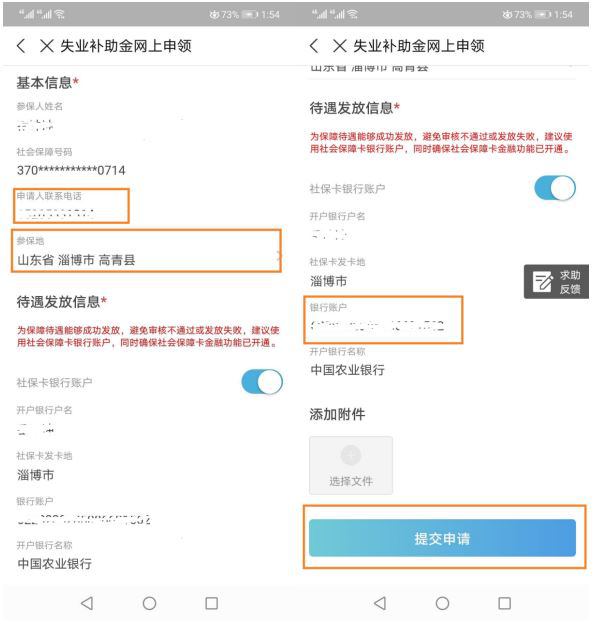Tap the X close icon on the right screen
This screenshot has height=630, width=594.
click(340, 46)
